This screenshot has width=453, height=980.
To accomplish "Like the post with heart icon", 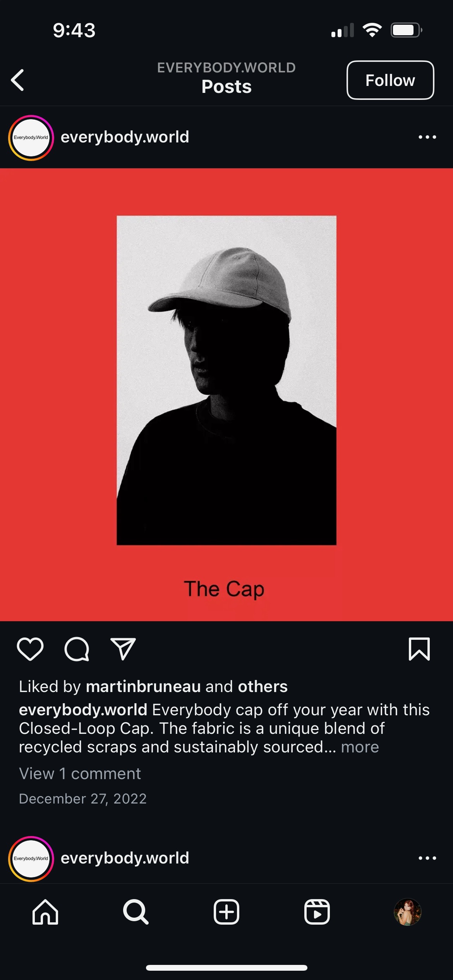I will (30, 649).
